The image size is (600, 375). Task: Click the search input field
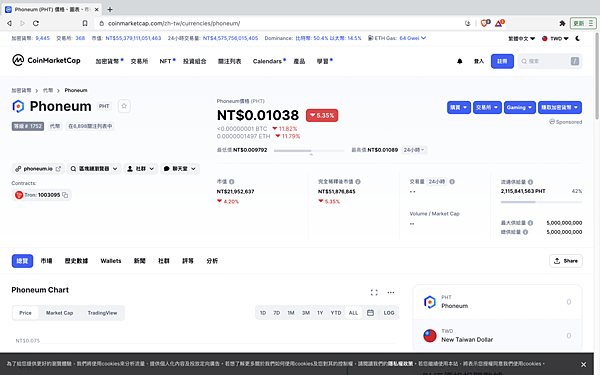(x=550, y=61)
